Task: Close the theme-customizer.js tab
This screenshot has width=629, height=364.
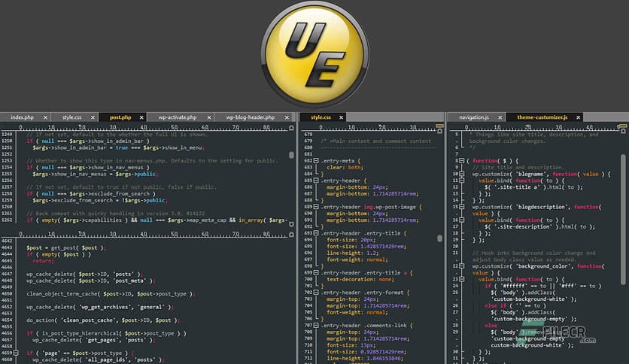Action: tap(578, 117)
